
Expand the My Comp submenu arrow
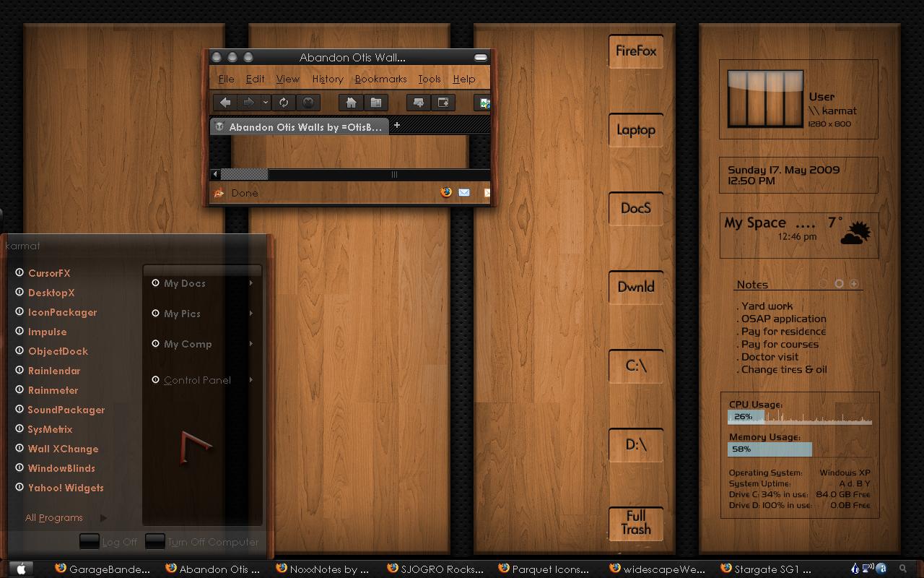tap(251, 344)
